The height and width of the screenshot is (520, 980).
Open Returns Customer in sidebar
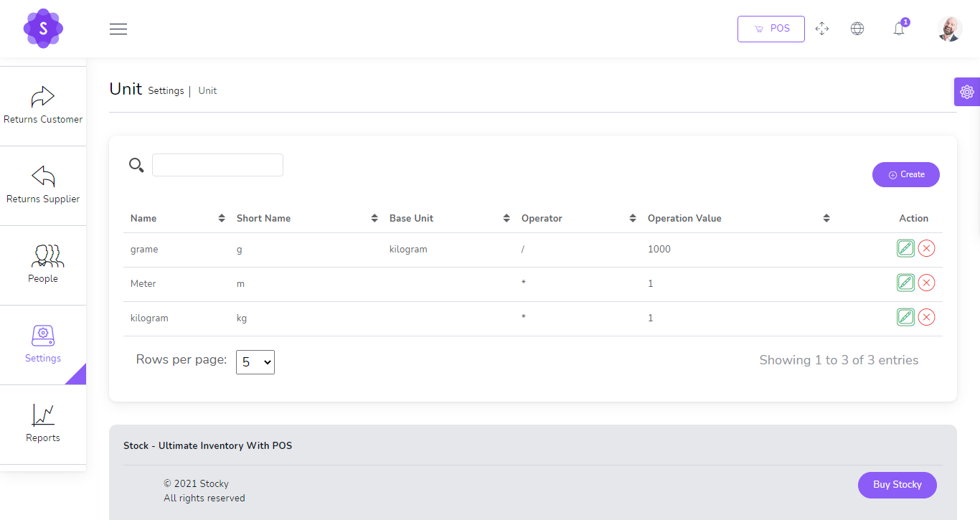(x=43, y=106)
